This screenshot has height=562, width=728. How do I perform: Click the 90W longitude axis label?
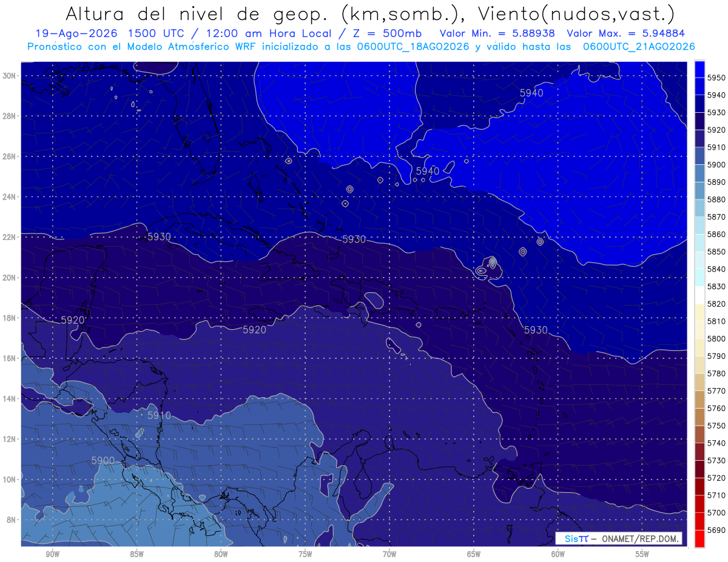(52, 554)
